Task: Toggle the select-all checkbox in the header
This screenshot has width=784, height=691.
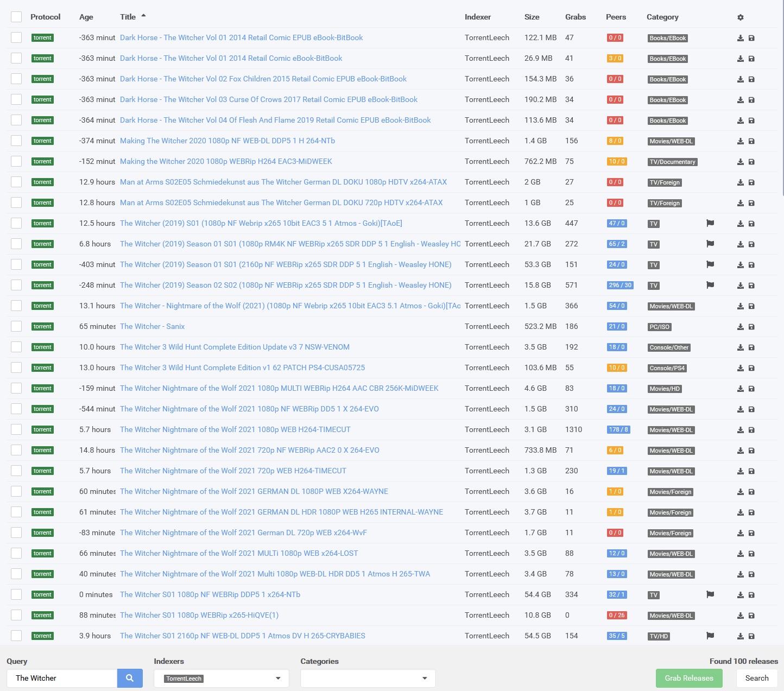Action: [16, 17]
